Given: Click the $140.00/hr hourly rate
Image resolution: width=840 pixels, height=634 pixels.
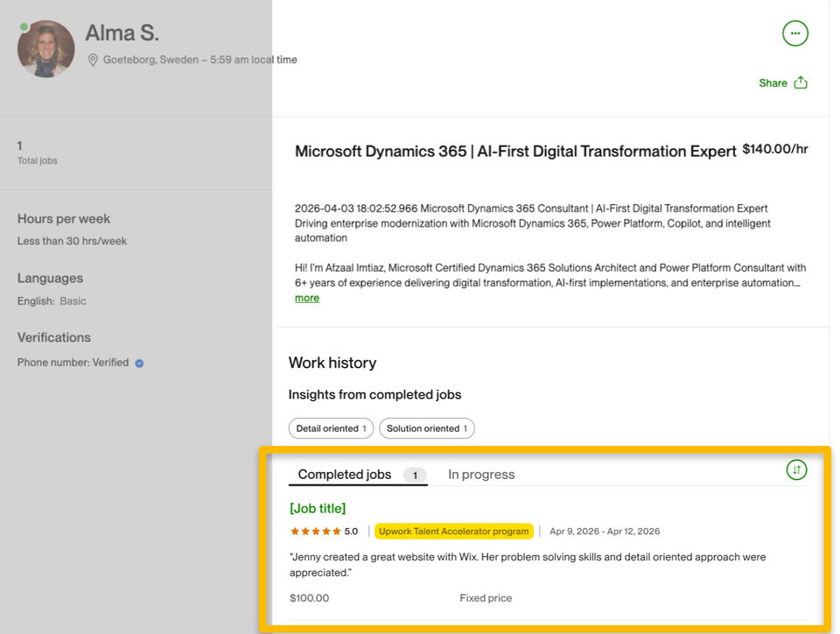Looking at the screenshot, I should click(x=775, y=149).
